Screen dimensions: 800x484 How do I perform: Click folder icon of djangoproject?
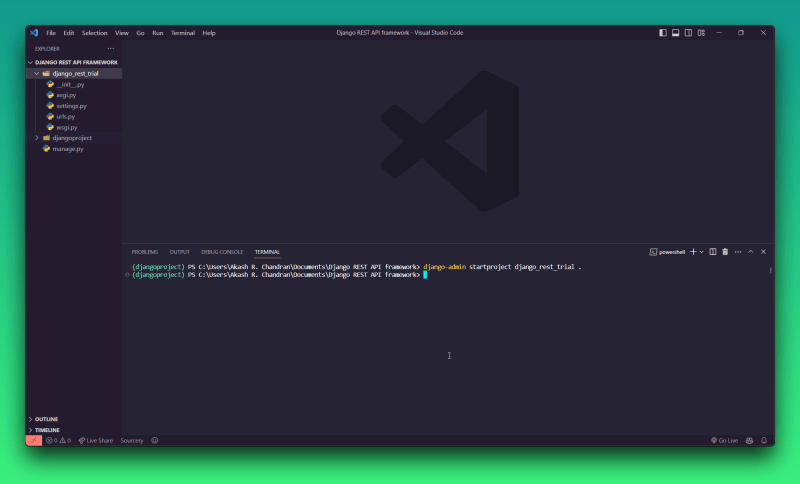pos(46,138)
